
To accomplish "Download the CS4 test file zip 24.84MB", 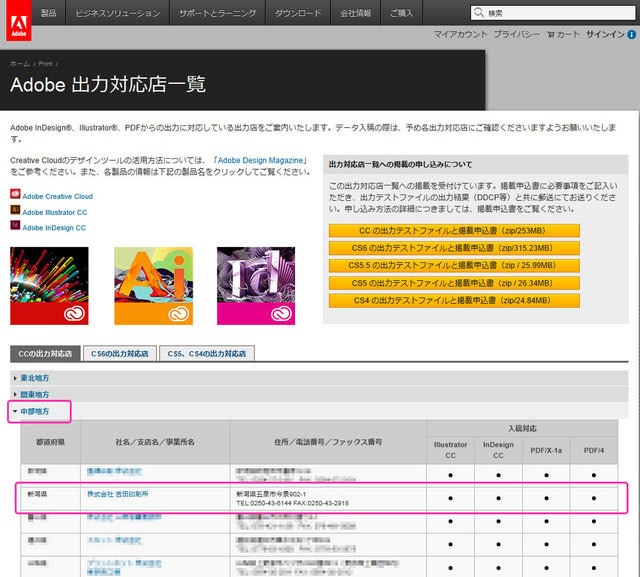I will click(454, 300).
